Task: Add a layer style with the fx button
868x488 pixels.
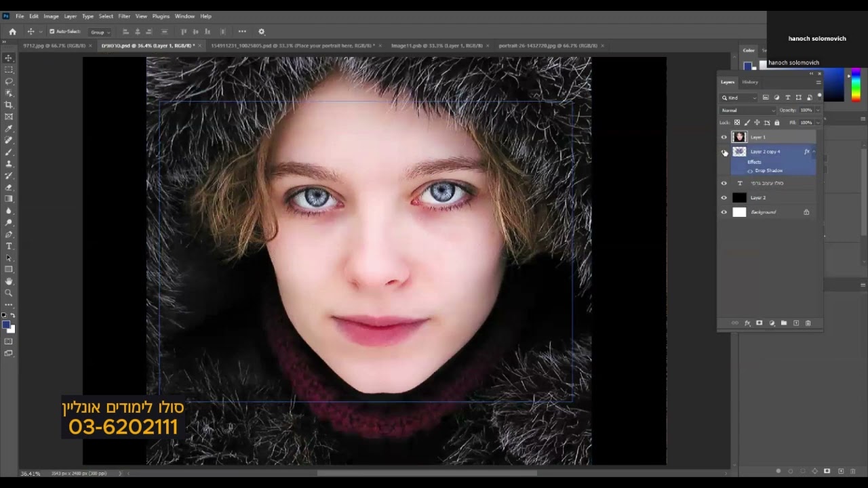Action: click(x=747, y=323)
